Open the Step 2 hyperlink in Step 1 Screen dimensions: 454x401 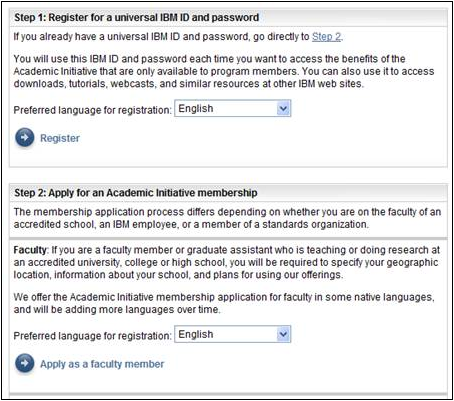(x=327, y=36)
